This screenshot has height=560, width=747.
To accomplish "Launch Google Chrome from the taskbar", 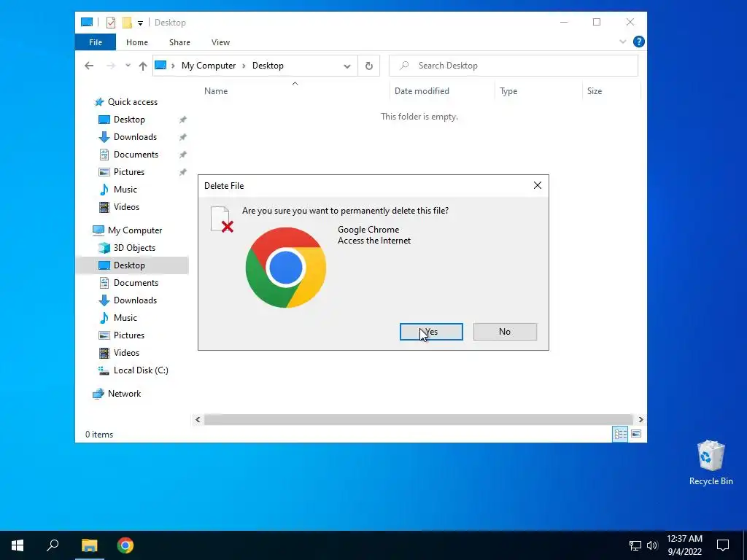I will point(125,545).
